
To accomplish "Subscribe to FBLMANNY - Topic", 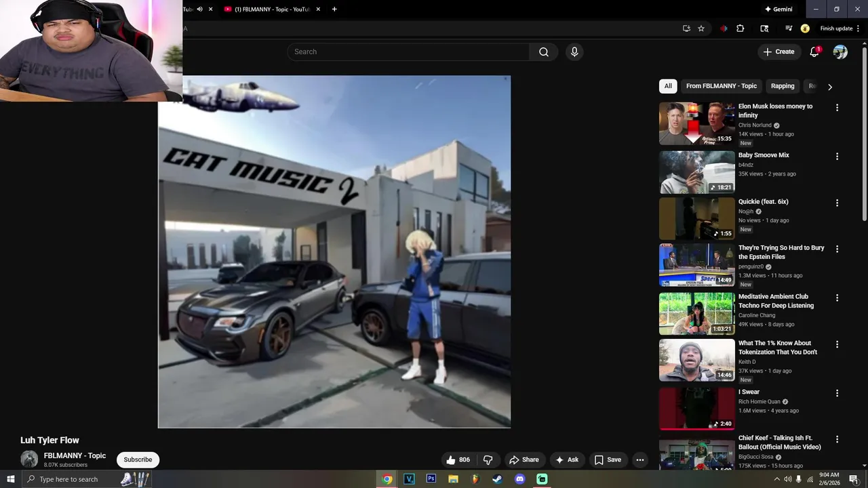I will pyautogui.click(x=138, y=460).
